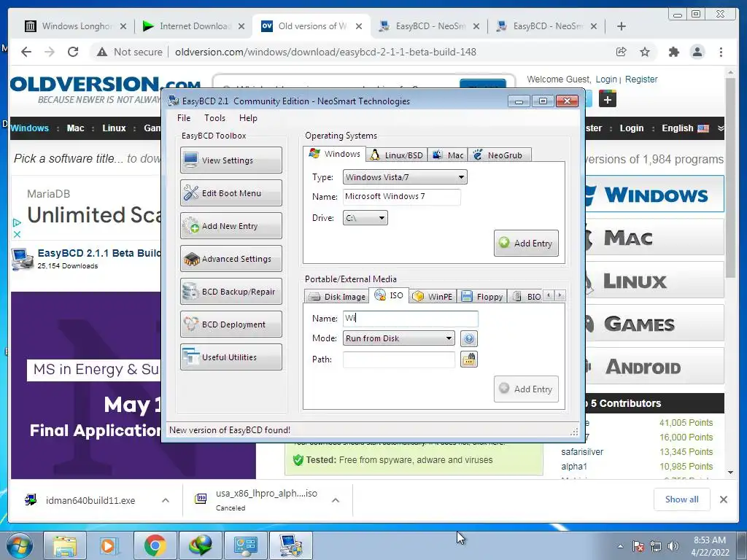Open BCD Backup/Repair section

pos(231,292)
